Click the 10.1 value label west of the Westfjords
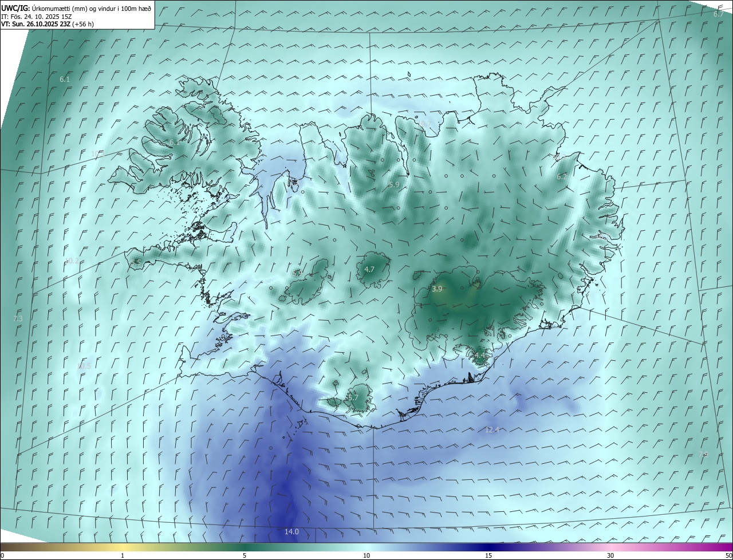Image resolution: width=733 pixels, height=560 pixels. 98,153
